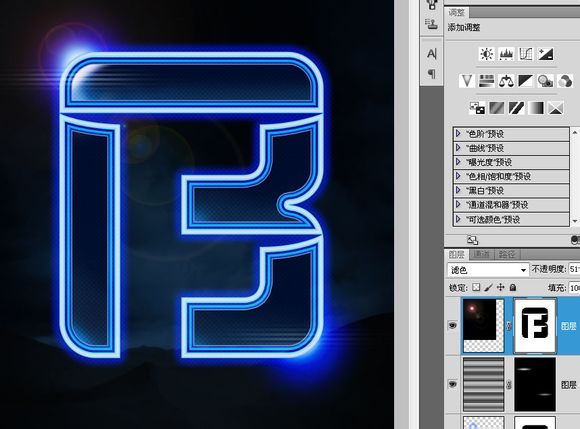
Task: Hide the striped pattern layer
Action: tap(452, 384)
